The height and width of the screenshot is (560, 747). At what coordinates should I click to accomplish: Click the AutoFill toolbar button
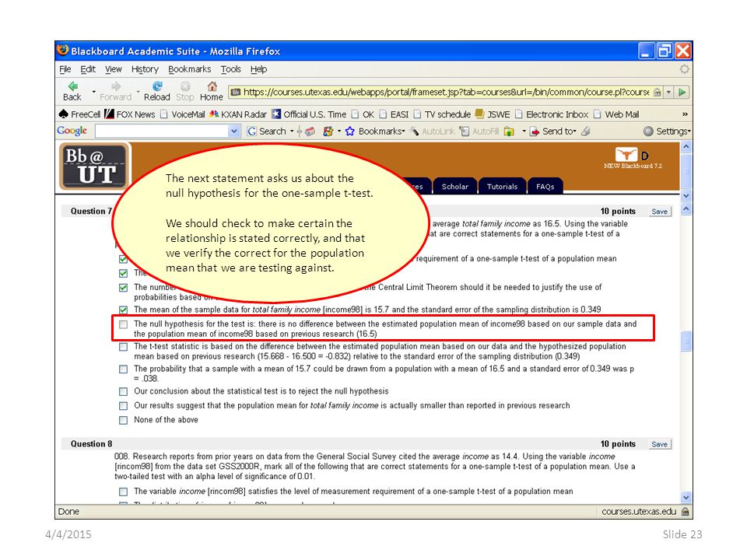479,131
